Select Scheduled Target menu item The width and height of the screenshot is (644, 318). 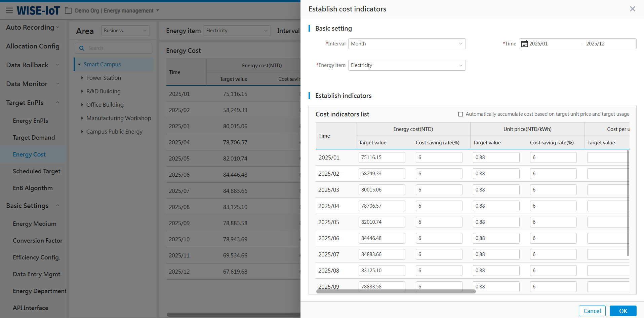click(36, 171)
